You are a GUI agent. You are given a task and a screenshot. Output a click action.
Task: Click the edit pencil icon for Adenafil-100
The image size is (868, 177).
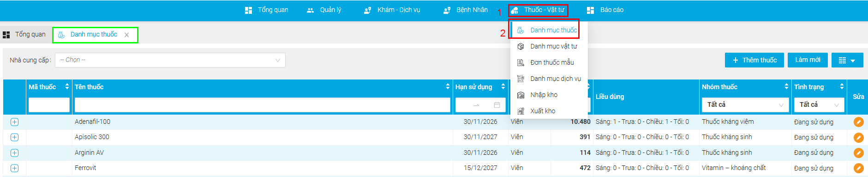point(858,122)
